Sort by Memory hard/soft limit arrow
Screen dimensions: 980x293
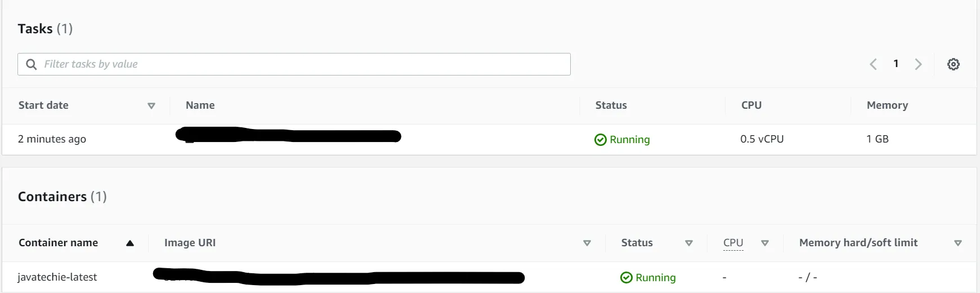tap(957, 243)
